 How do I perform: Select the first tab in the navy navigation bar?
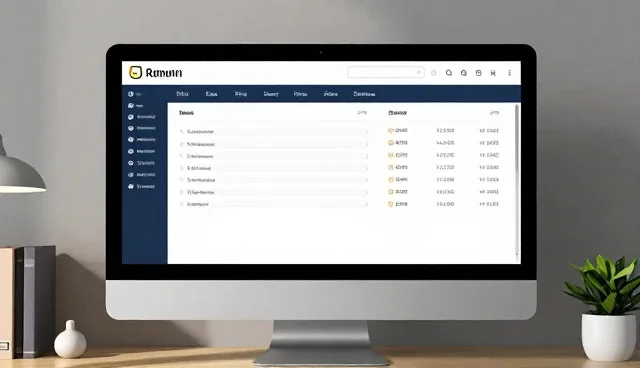[182, 94]
